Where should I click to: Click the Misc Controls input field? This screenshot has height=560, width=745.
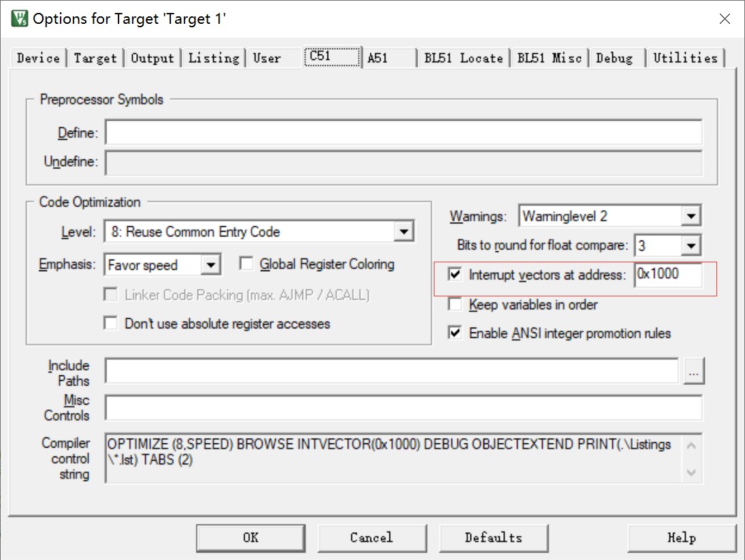(403, 408)
